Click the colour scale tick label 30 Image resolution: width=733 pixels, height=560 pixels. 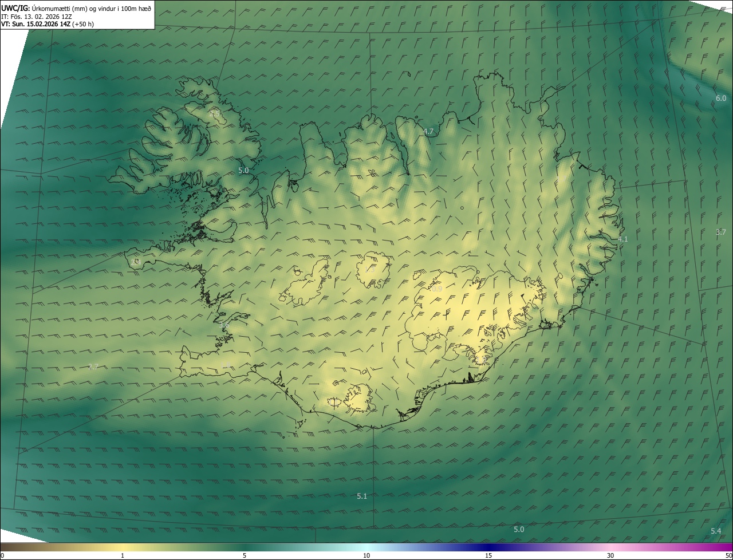coord(610,555)
